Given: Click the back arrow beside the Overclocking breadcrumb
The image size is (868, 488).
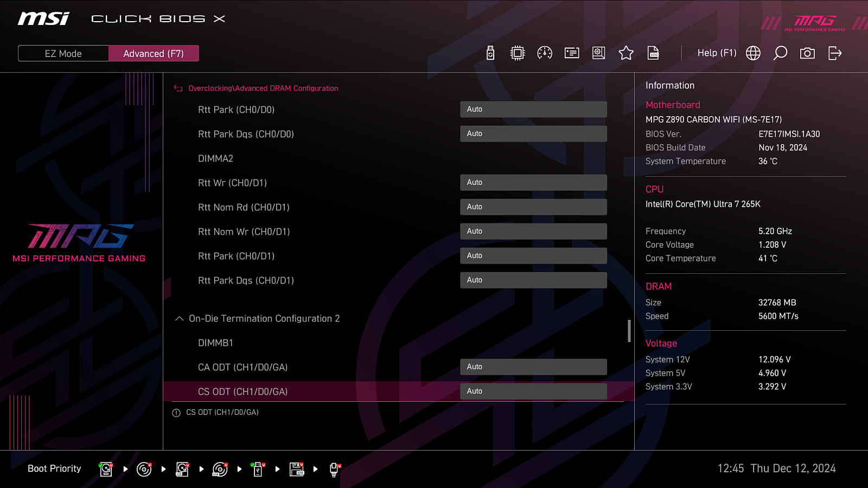Looking at the screenshot, I should pos(178,88).
